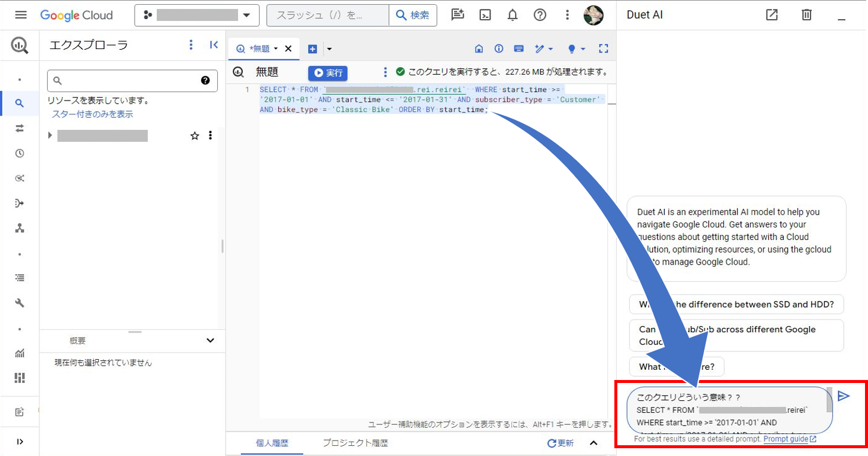Screen dimensions: 868x456
Task: Show keyboard shortcuts icon
Action: [519, 49]
